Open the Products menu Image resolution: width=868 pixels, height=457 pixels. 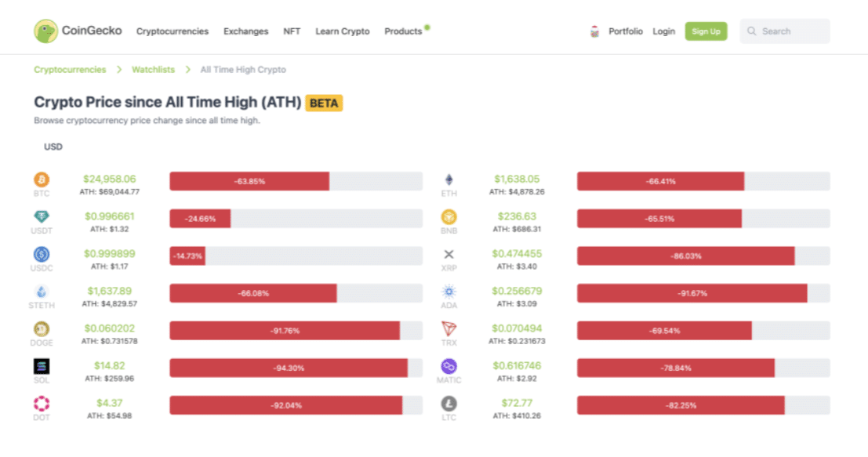click(x=403, y=31)
